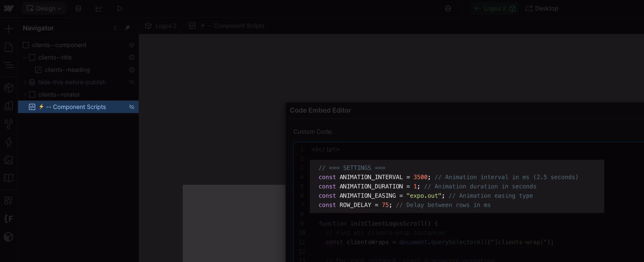Open the Add elements plus panel
644x262 pixels.
pos(9,29)
